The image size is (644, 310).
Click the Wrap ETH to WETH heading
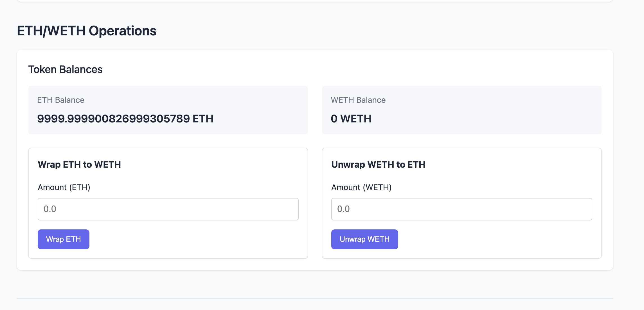pyautogui.click(x=79, y=165)
